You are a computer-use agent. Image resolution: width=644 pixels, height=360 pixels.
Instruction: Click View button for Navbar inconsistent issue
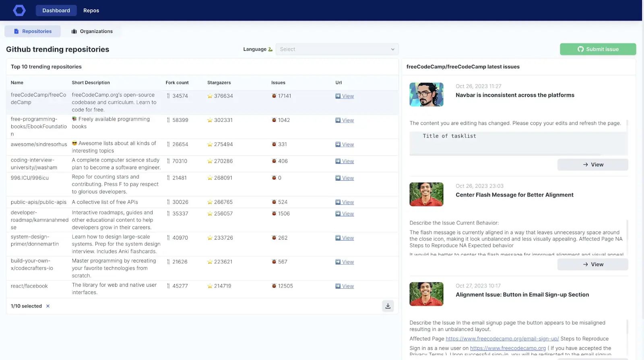click(592, 165)
